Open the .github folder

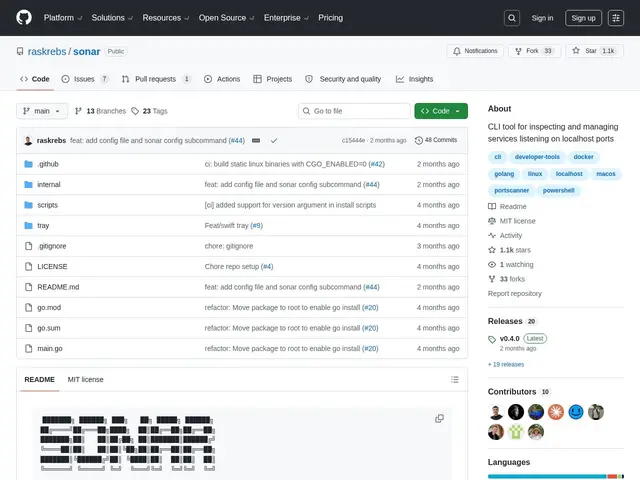48,164
